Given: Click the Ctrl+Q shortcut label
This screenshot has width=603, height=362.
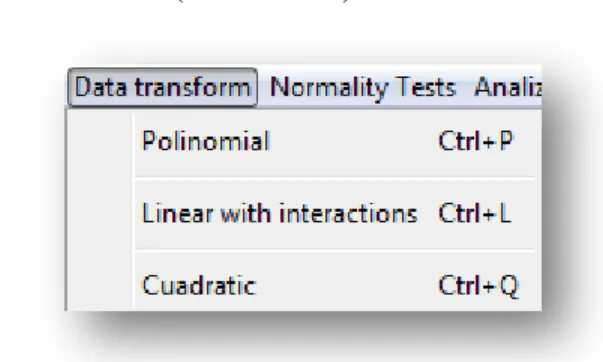Looking at the screenshot, I should click(479, 286).
